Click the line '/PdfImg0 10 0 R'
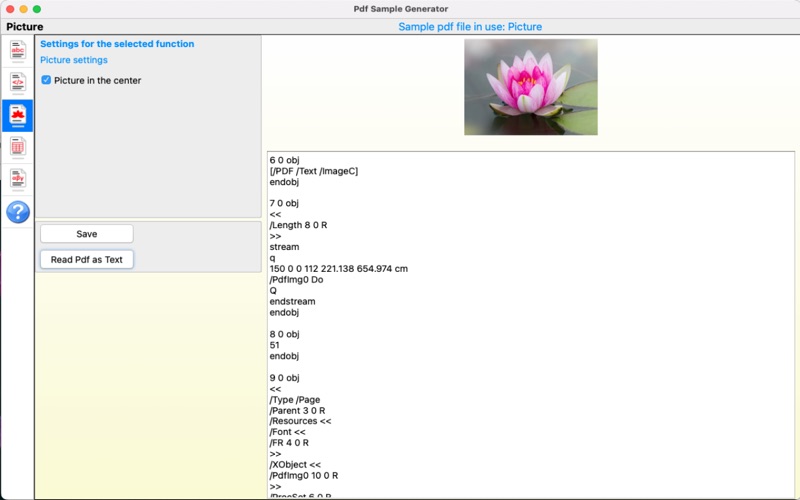 [x=304, y=476]
